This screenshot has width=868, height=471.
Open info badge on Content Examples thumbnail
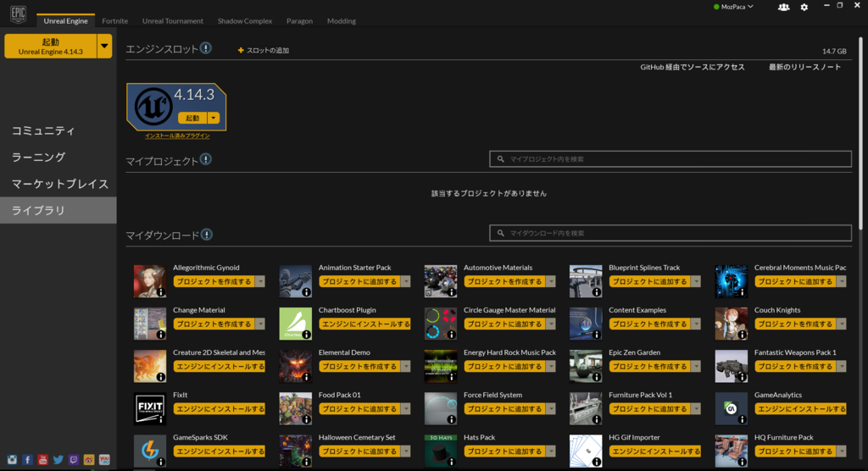[596, 335]
